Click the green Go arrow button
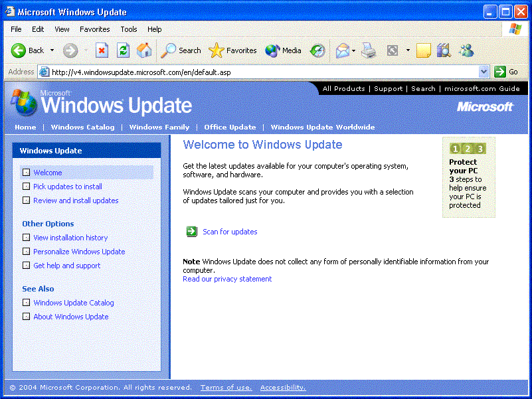The width and height of the screenshot is (532, 399). tap(499, 72)
